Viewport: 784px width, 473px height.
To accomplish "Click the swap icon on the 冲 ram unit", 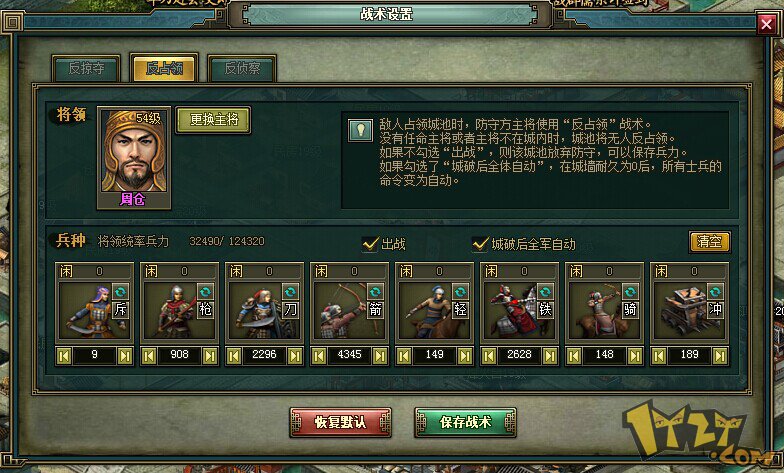I will tap(716, 292).
